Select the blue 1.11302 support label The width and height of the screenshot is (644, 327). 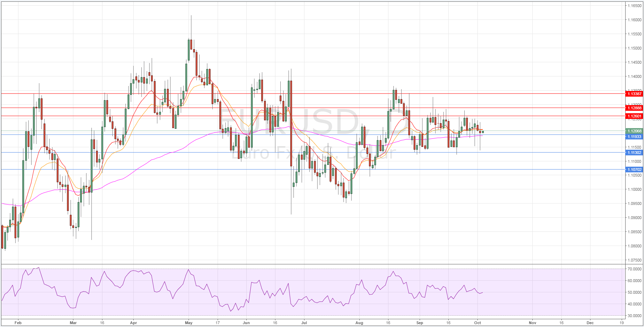click(634, 153)
